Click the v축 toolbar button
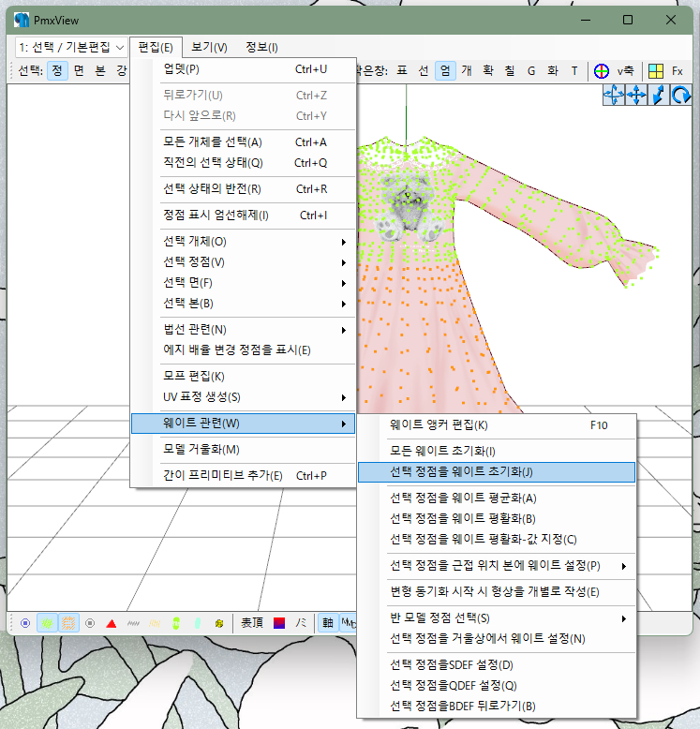The height and width of the screenshot is (729, 700). click(625, 70)
